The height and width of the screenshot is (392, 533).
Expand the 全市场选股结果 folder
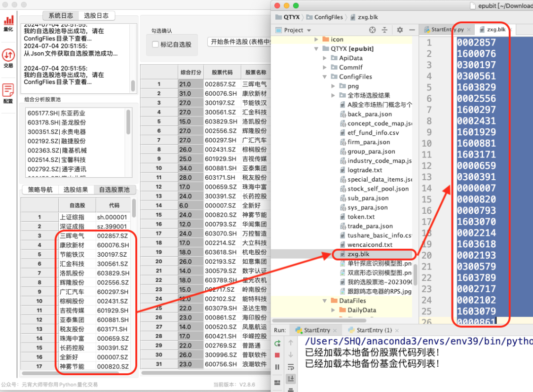point(333,96)
